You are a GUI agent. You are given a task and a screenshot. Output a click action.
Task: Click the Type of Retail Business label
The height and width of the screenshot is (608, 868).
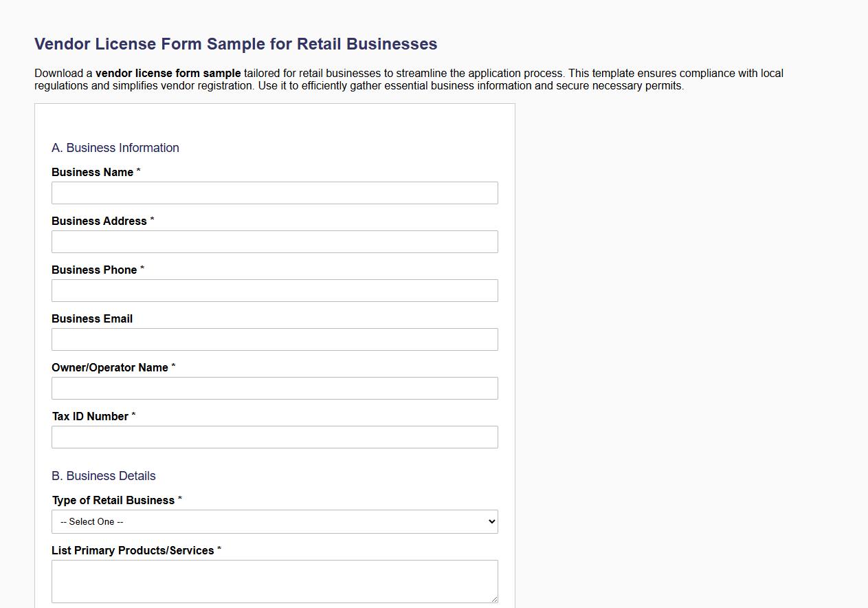pos(112,500)
